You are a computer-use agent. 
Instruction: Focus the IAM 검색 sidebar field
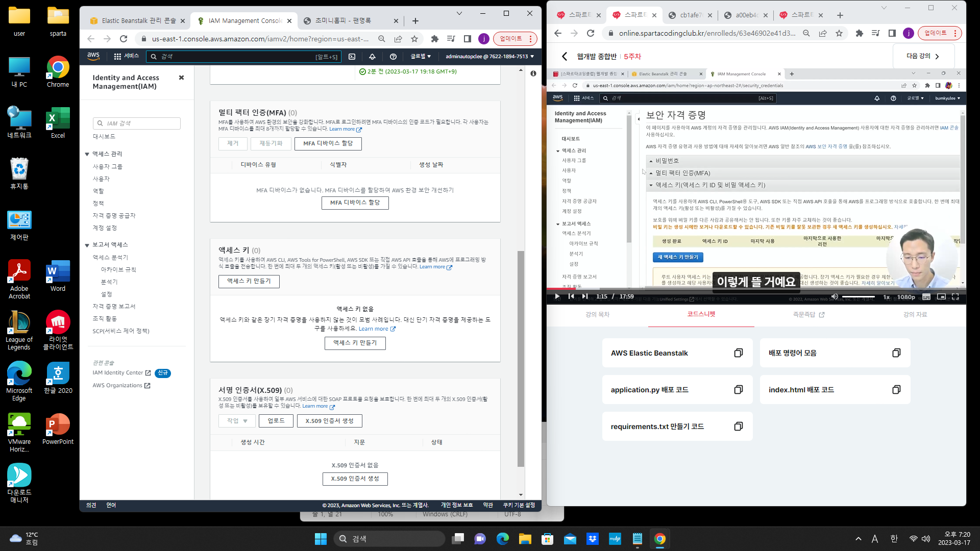pyautogui.click(x=136, y=123)
